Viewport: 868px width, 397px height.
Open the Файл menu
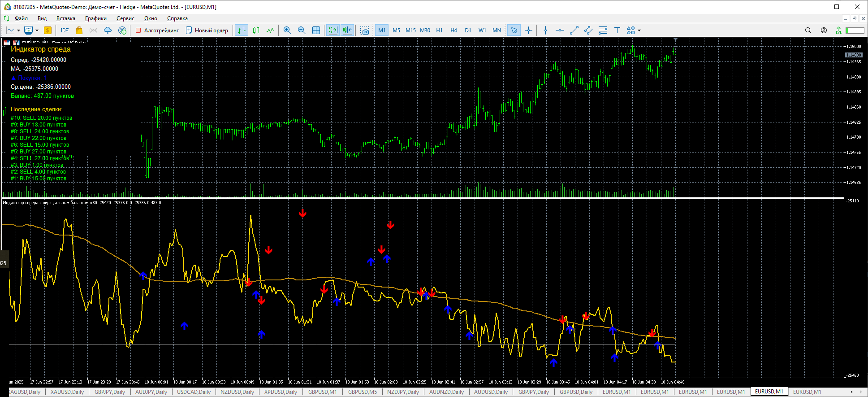point(21,18)
